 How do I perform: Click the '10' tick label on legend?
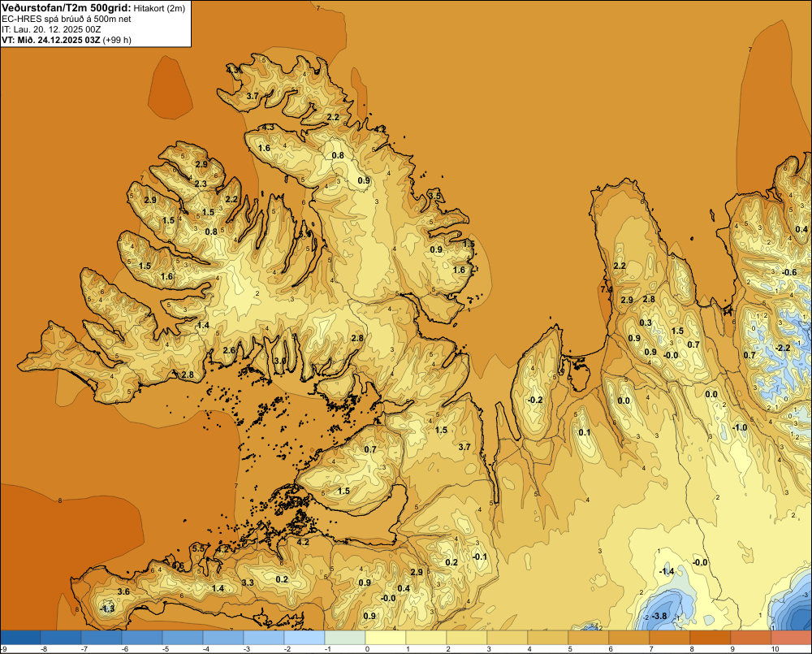775,649
